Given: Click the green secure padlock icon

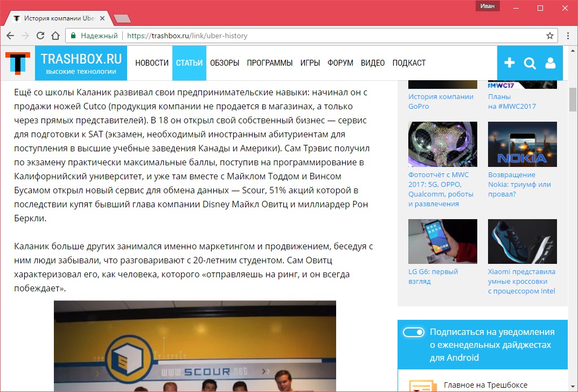Looking at the screenshot, I should tap(73, 36).
